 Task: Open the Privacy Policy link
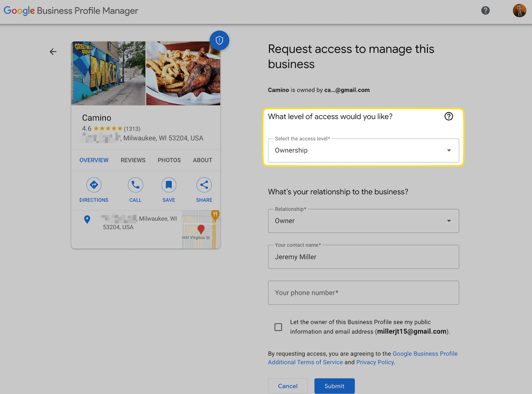[375, 362]
